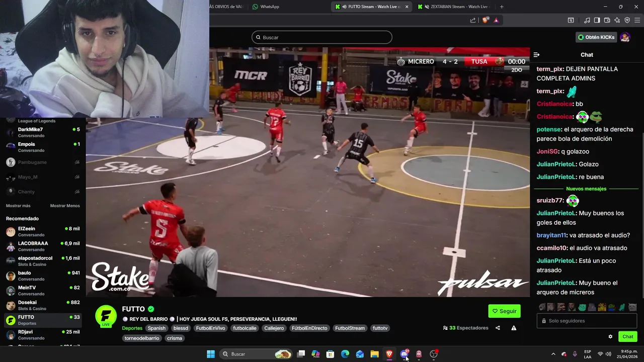Click the share page icon in address bar
644x362 pixels.
click(473, 20)
